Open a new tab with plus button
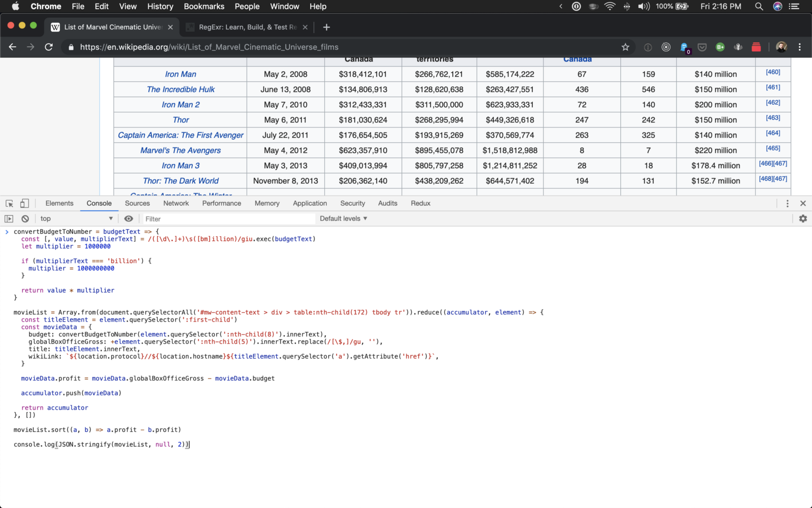 click(x=326, y=27)
